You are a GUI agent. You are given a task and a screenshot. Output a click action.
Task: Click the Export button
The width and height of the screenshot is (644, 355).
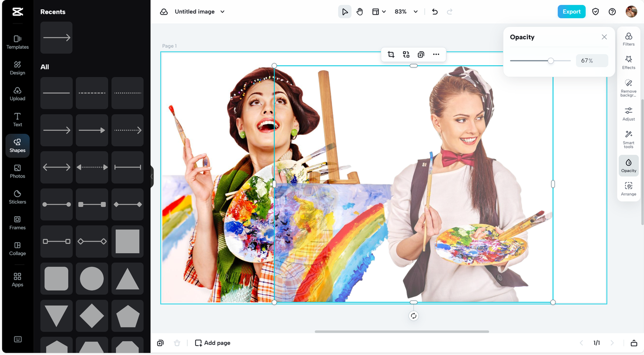pos(572,12)
